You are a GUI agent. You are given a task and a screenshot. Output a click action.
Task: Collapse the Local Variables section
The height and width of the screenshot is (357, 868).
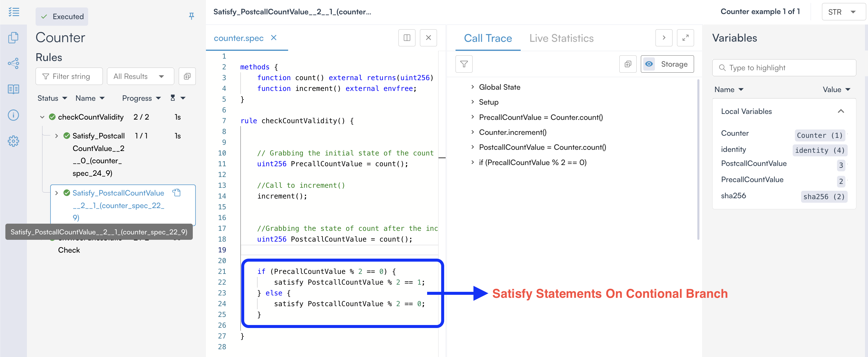point(841,111)
